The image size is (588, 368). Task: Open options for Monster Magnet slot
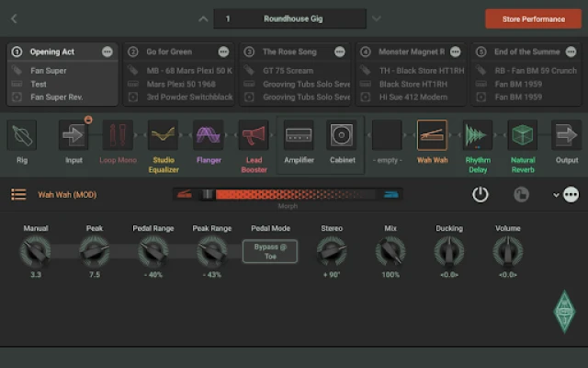pyautogui.click(x=456, y=52)
